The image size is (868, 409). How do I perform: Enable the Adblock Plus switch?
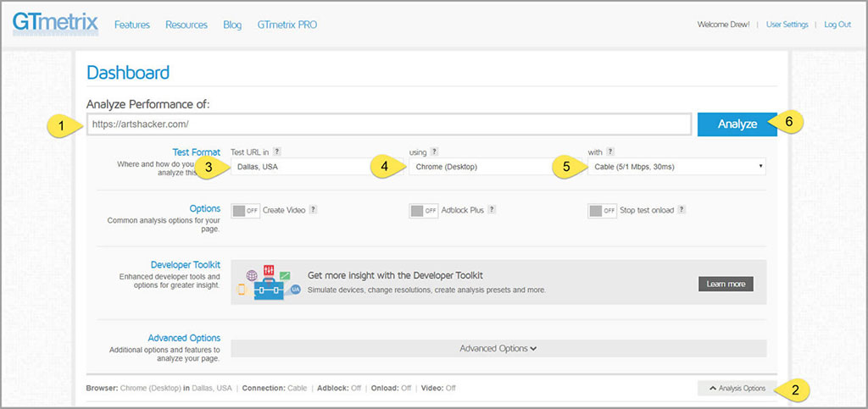(424, 211)
